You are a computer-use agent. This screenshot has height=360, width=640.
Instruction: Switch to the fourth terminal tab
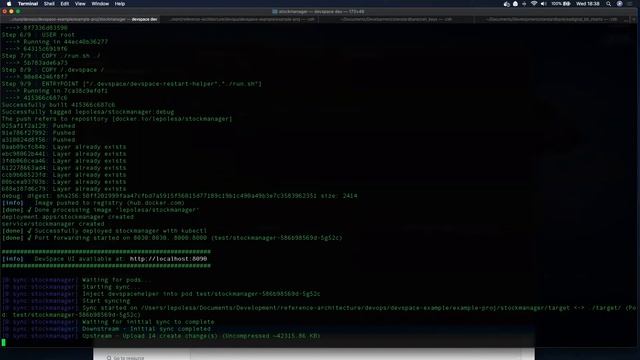coord(551,19)
